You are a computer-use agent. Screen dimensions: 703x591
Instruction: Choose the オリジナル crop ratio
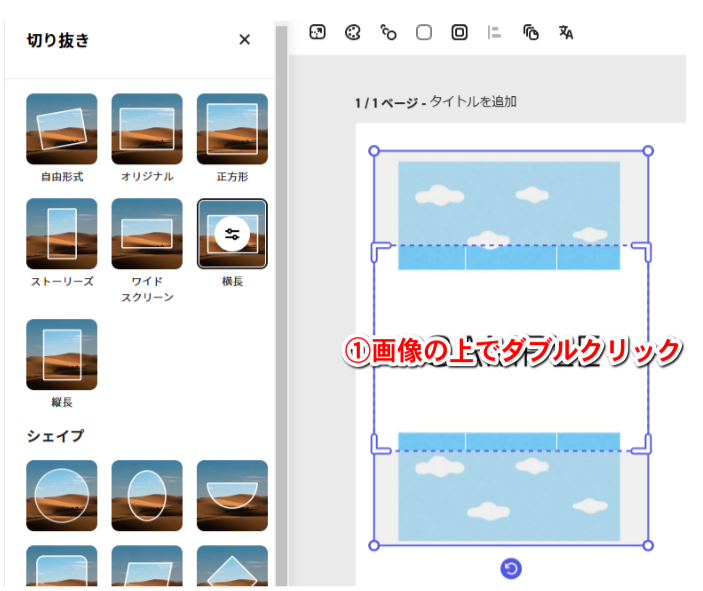click(147, 129)
